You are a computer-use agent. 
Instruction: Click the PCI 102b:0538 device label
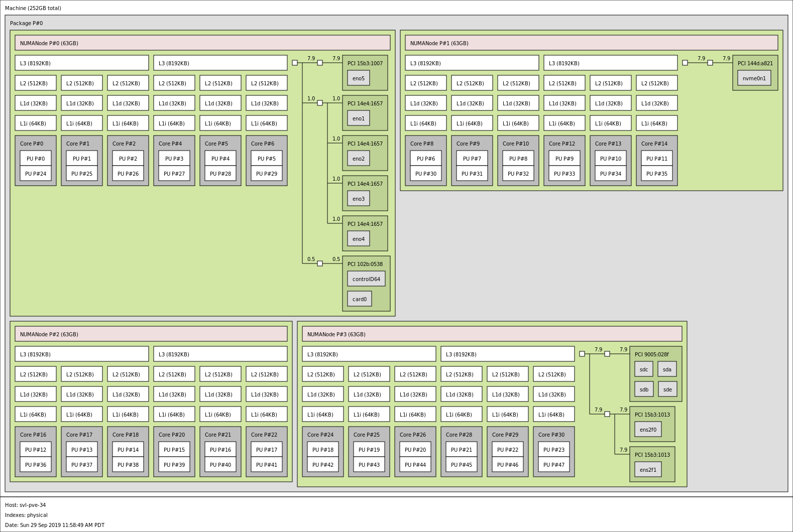(365, 264)
